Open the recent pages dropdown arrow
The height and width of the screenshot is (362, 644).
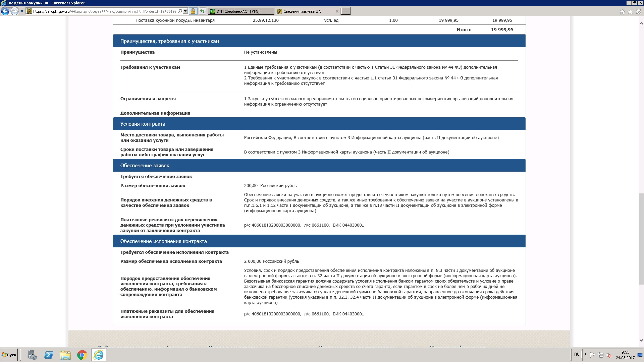pyautogui.click(x=22, y=11)
